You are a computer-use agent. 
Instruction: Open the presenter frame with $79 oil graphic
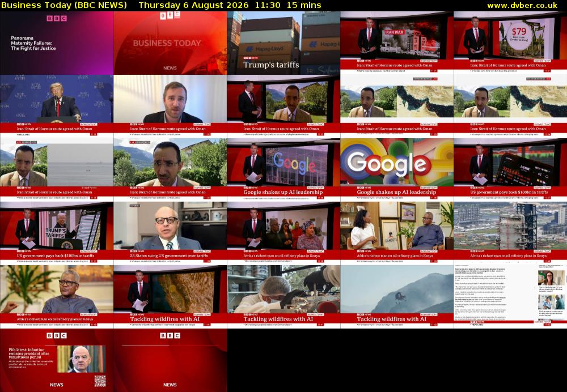pyautogui.click(x=511, y=42)
